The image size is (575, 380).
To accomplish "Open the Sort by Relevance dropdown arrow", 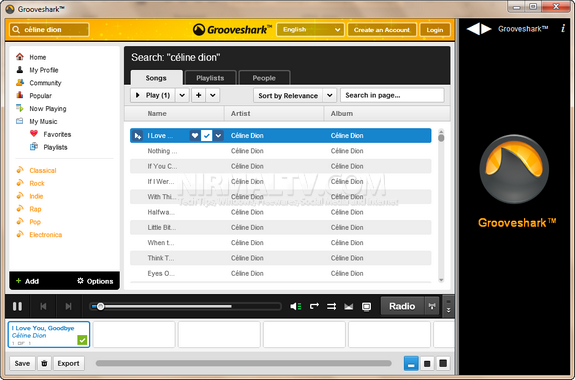I will point(329,95).
